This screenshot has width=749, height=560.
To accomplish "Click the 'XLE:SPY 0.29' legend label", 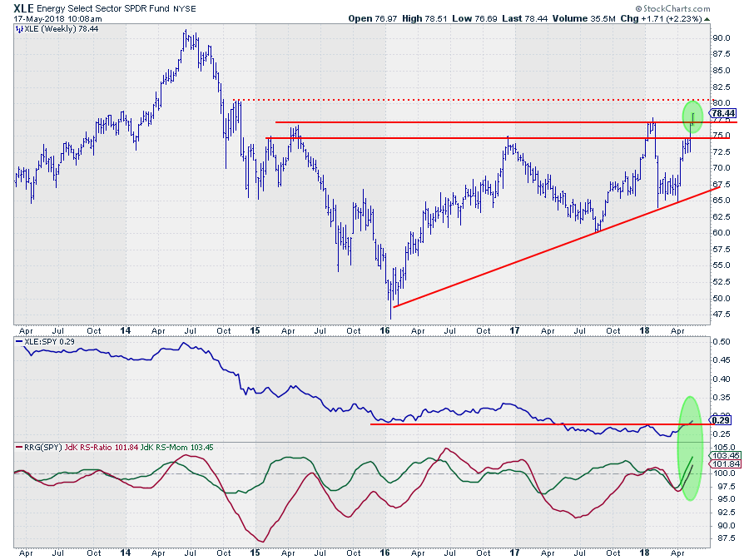I will pyautogui.click(x=49, y=342).
